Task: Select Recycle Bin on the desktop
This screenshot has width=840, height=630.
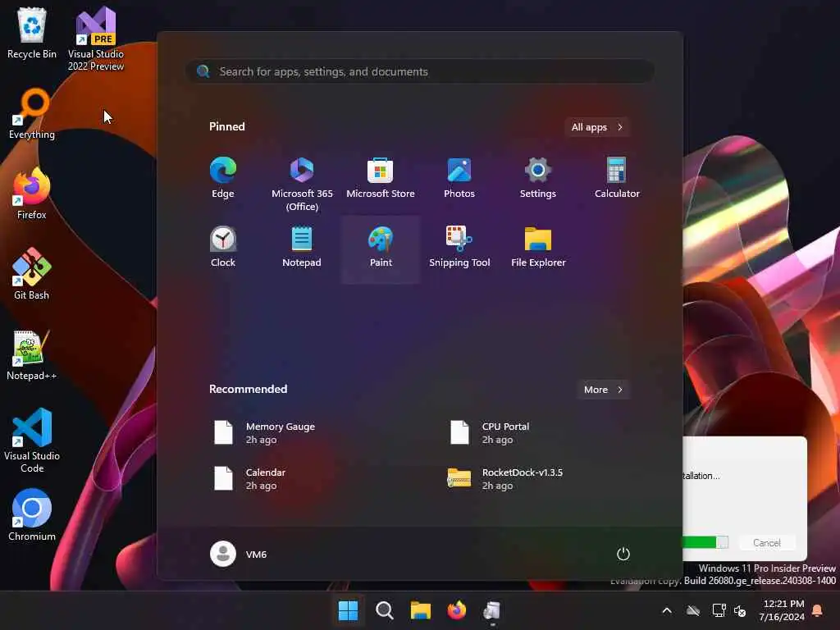Action: [x=32, y=33]
